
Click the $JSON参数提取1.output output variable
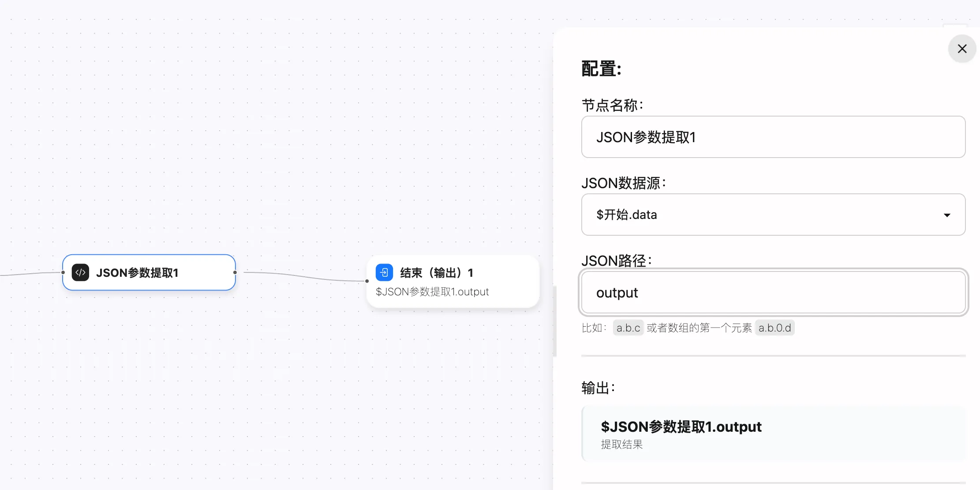click(681, 426)
